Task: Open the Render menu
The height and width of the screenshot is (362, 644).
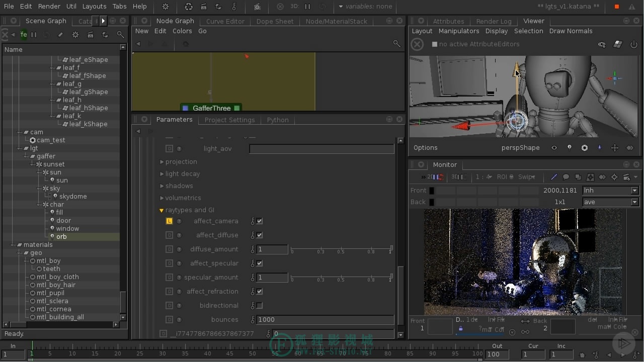Action: pos(49,7)
